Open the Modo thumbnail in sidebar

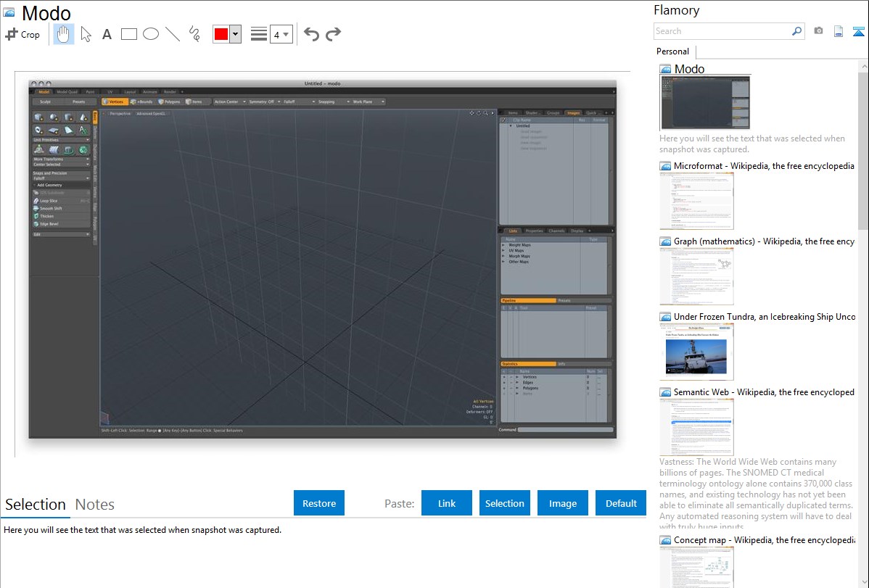(x=705, y=102)
